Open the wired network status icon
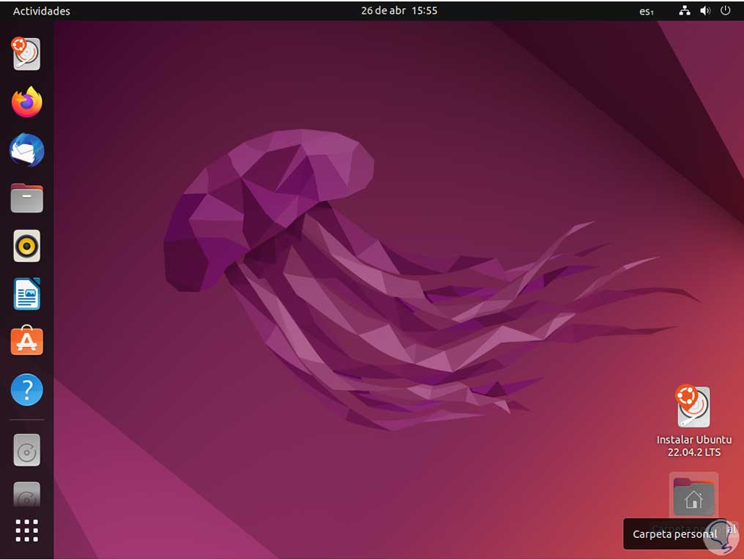This screenshot has width=744, height=560. point(684,10)
